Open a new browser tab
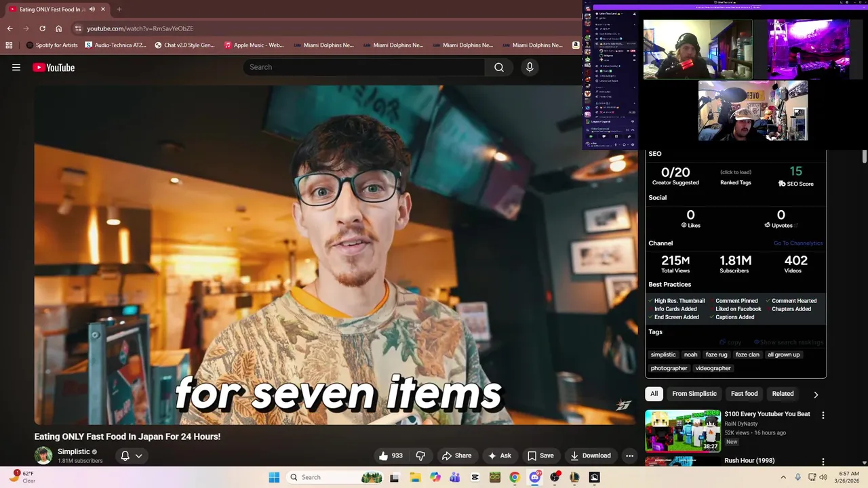The image size is (868, 488). pyautogui.click(x=119, y=9)
